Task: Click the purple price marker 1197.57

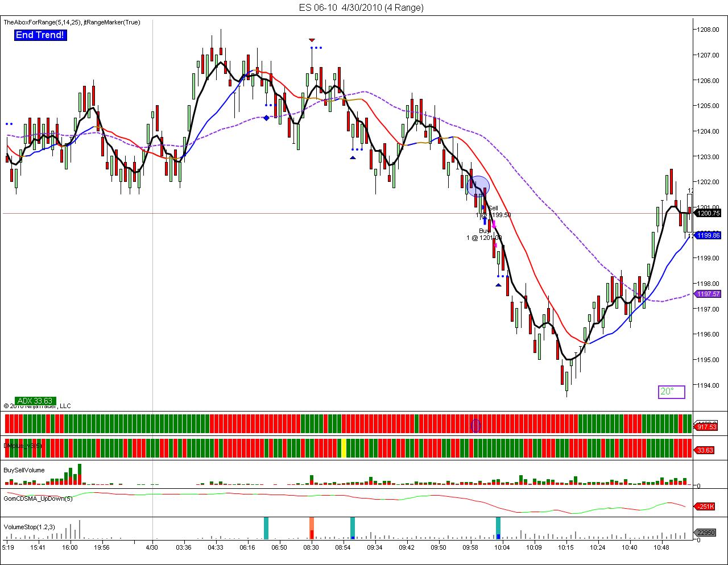Action: 708,294
